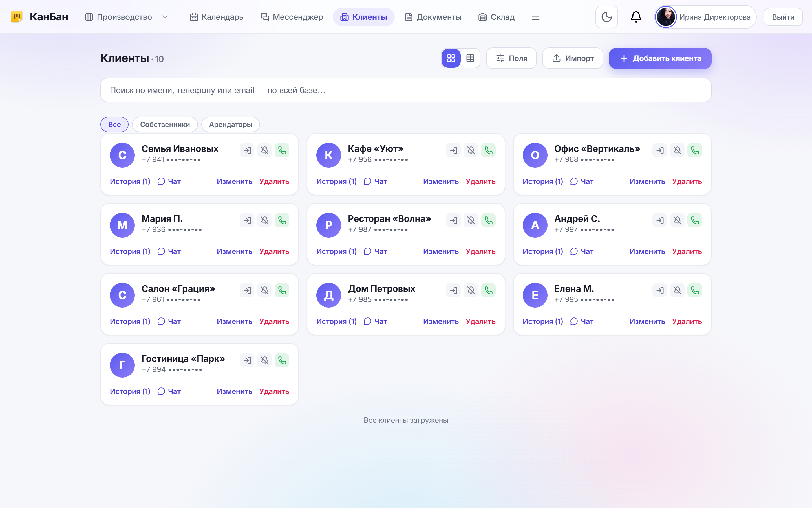Mute notifications for Семья Ивановых

point(264,150)
